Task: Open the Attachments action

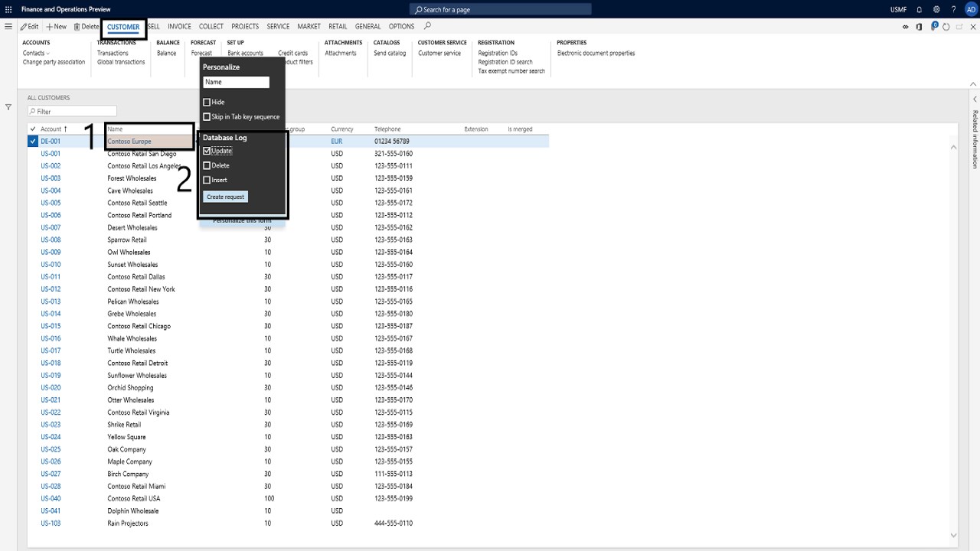Action: [341, 53]
